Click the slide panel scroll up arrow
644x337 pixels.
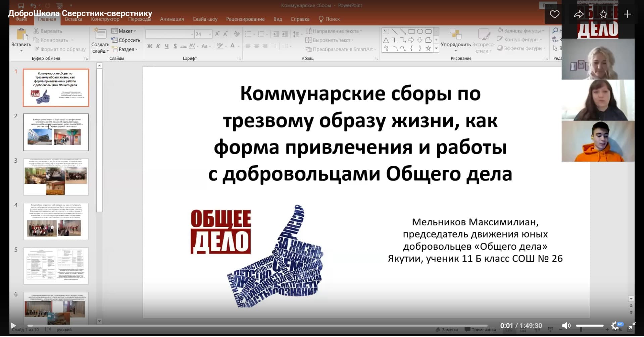pyautogui.click(x=99, y=66)
